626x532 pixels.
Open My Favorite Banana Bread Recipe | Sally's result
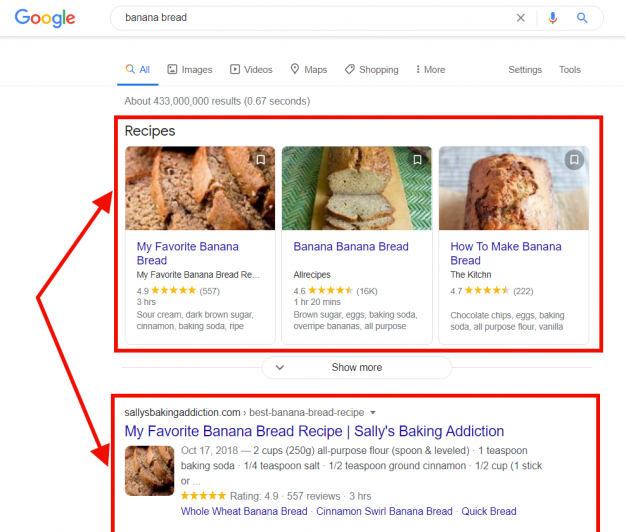(314, 431)
